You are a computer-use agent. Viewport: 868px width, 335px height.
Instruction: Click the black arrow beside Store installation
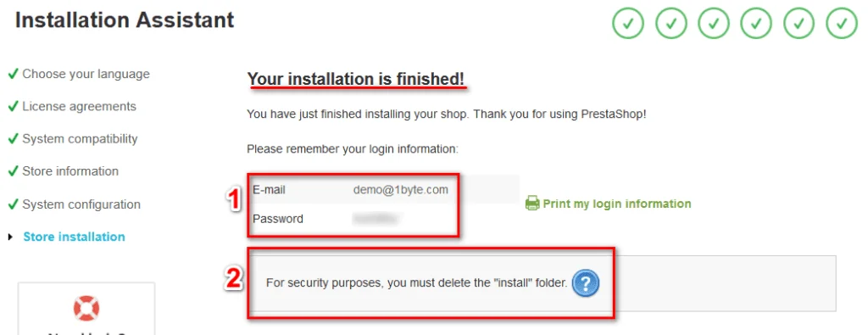pyautogui.click(x=10, y=237)
